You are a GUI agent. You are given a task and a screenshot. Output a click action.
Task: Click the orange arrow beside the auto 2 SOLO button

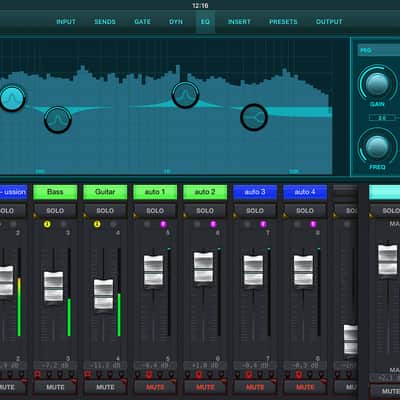click(x=185, y=216)
